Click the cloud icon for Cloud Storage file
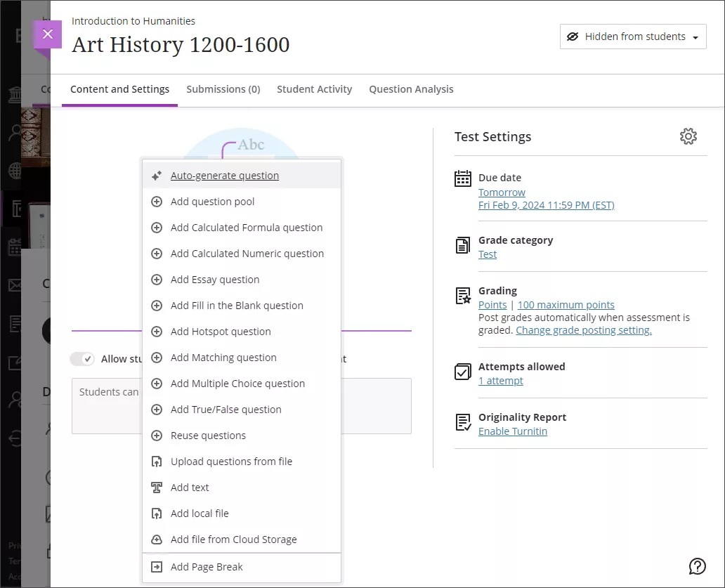 [x=157, y=540]
